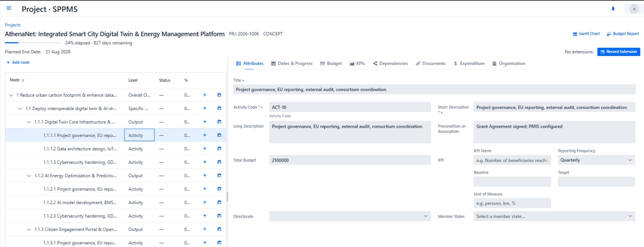
Task: Open the Gantt Chart view
Action: coord(586,34)
